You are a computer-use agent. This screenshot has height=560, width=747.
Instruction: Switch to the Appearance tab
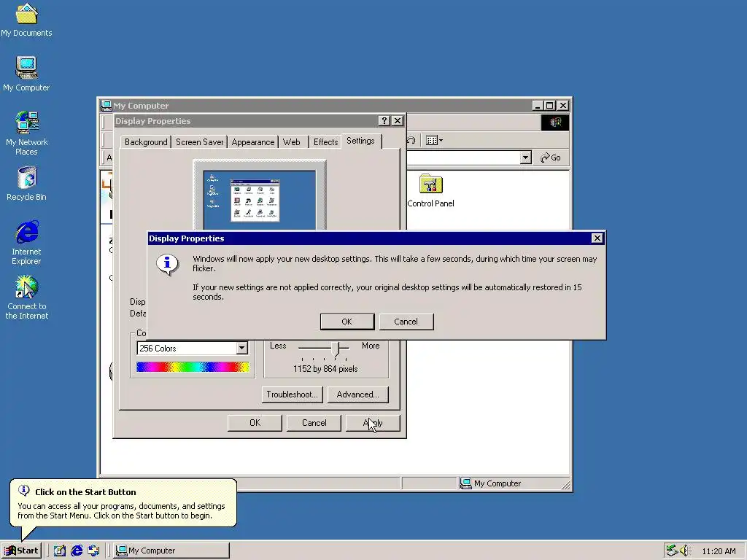(253, 142)
